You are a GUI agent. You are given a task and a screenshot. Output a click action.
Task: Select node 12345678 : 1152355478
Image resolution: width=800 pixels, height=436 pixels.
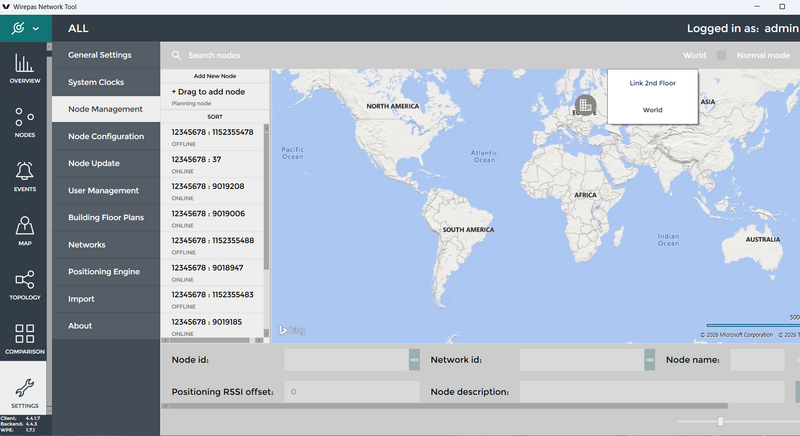coord(212,137)
